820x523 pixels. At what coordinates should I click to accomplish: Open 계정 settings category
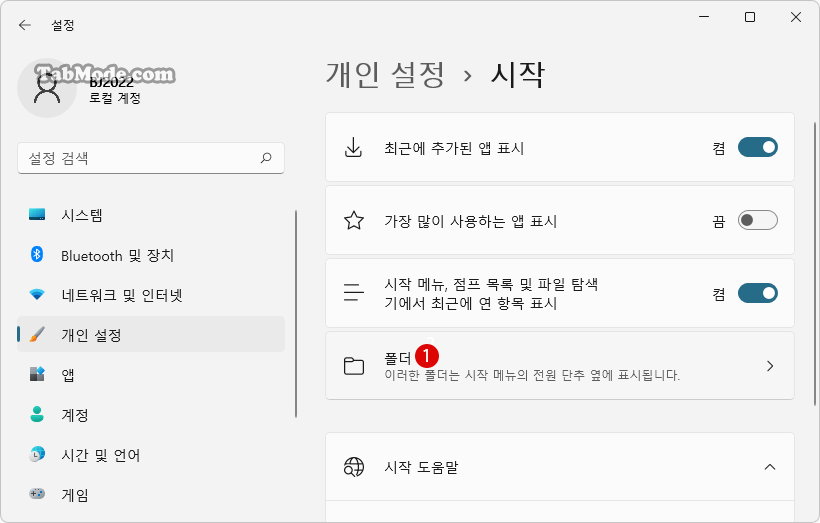(x=151, y=415)
